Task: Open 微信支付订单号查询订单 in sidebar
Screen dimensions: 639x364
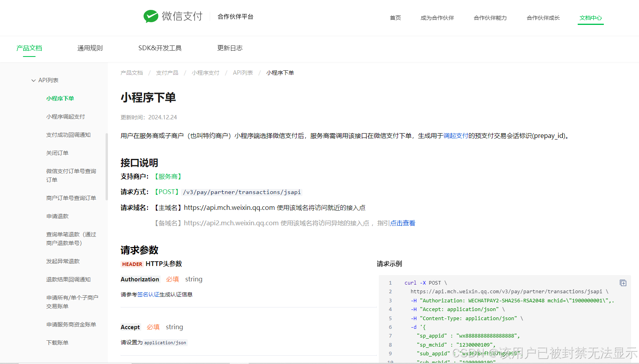Action: coord(71,175)
